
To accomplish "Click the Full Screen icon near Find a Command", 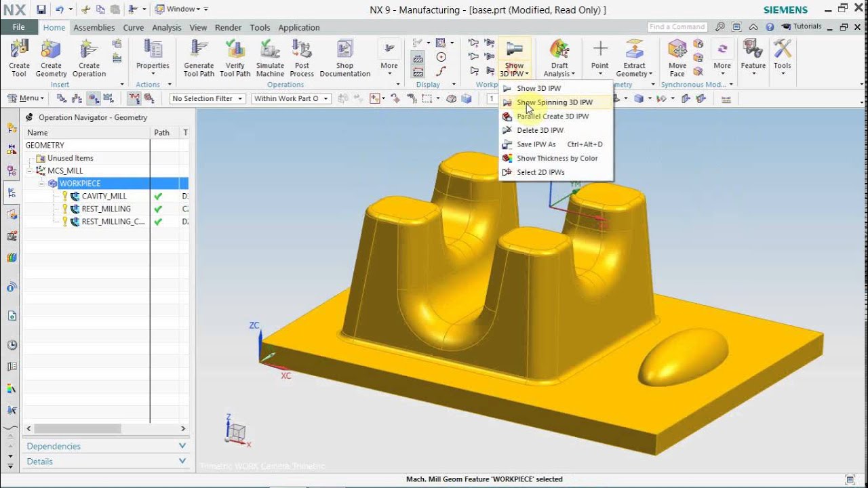I will click(735, 27).
